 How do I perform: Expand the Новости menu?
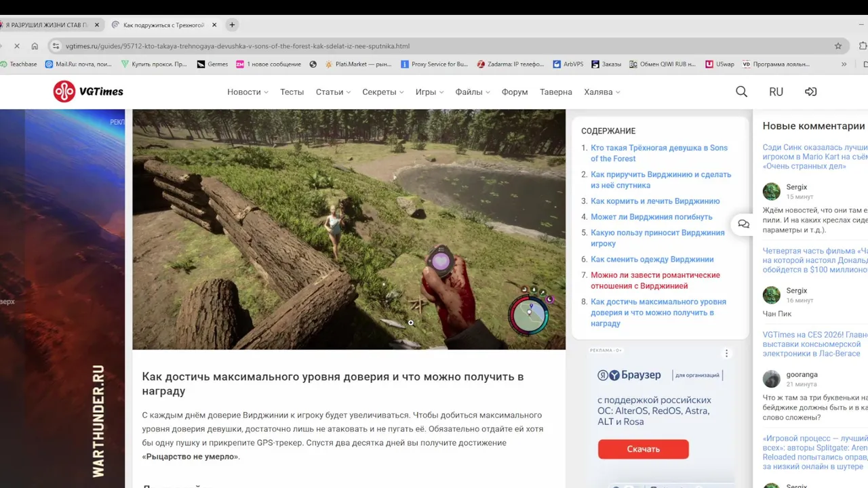248,91
